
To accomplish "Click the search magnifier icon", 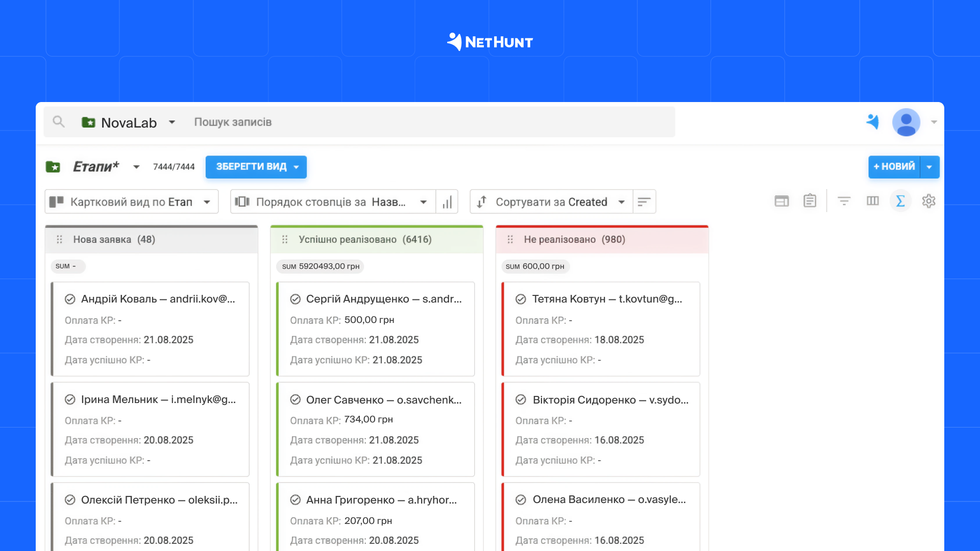I will (x=59, y=122).
